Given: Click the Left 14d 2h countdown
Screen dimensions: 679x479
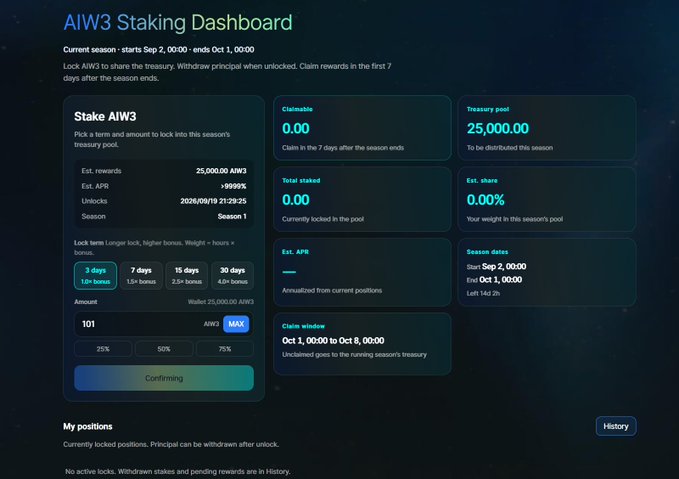Looking at the screenshot, I should tap(483, 293).
